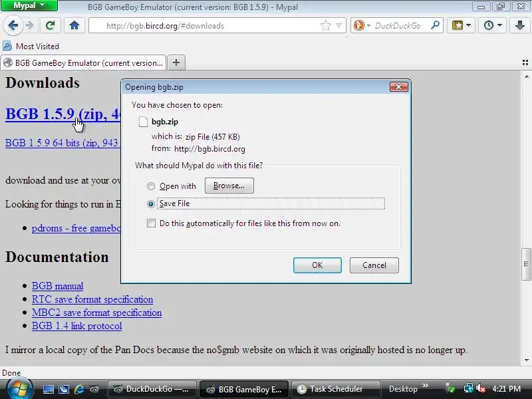Click the network tray icon

click(469, 388)
